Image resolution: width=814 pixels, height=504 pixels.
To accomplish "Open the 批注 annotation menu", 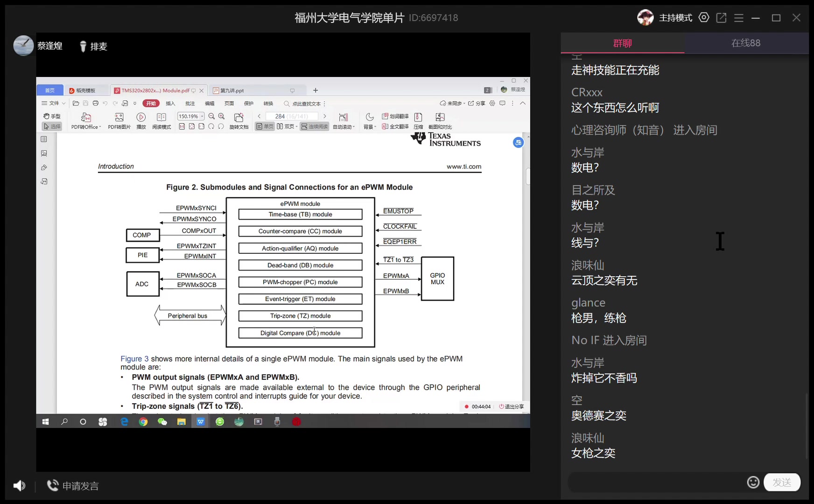I will tap(189, 103).
